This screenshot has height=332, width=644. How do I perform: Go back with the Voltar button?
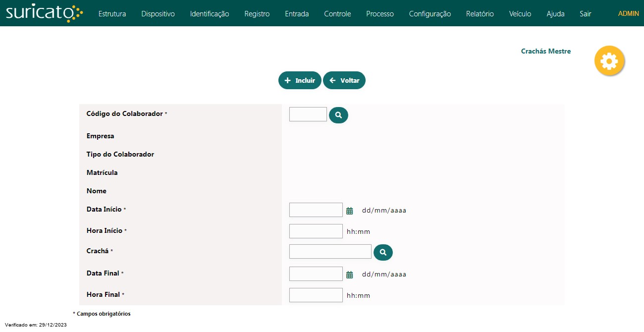(x=344, y=80)
